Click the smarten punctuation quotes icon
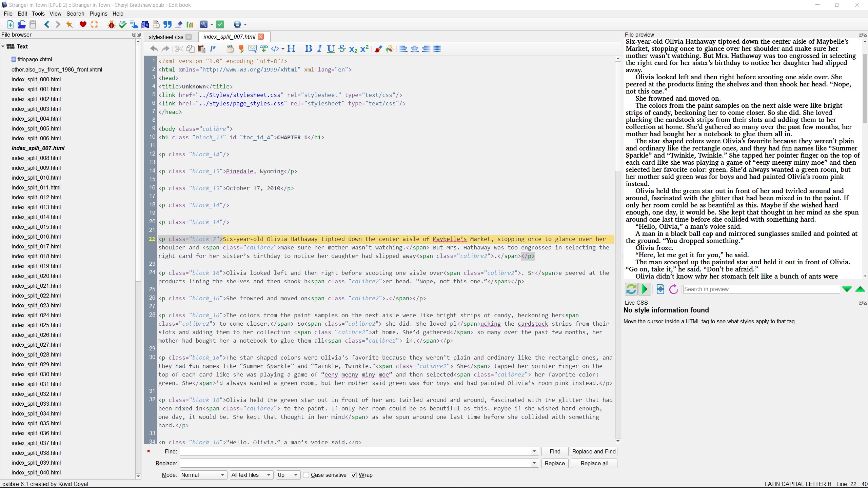The image size is (868, 488). pyautogui.click(x=167, y=24)
